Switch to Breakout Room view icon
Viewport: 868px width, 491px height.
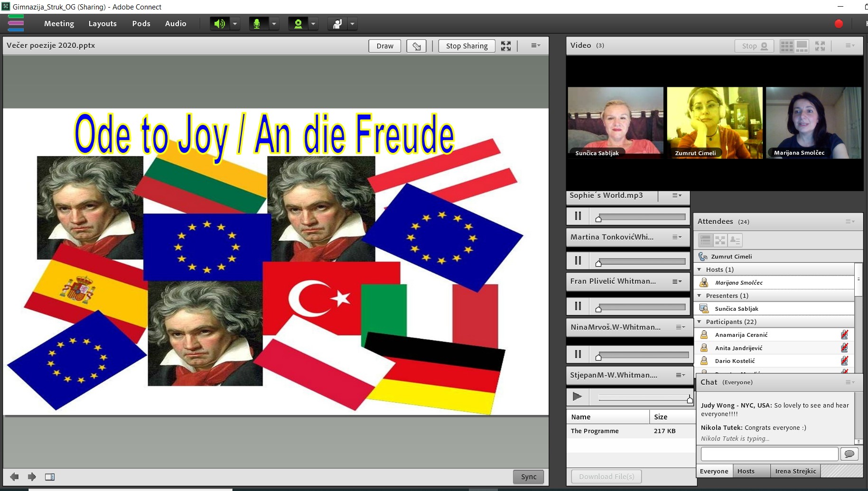(x=720, y=241)
